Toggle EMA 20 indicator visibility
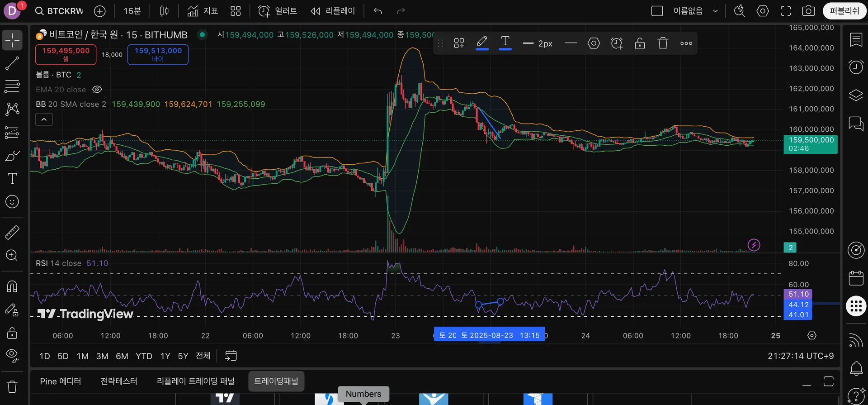This screenshot has width=868, height=405. coord(97,90)
